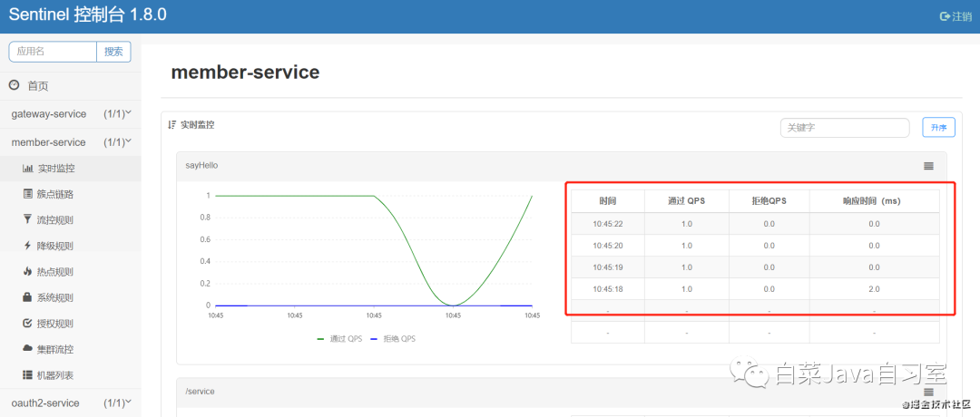Open 热点规则 in the sidebar
980x417 pixels.
tap(70, 272)
